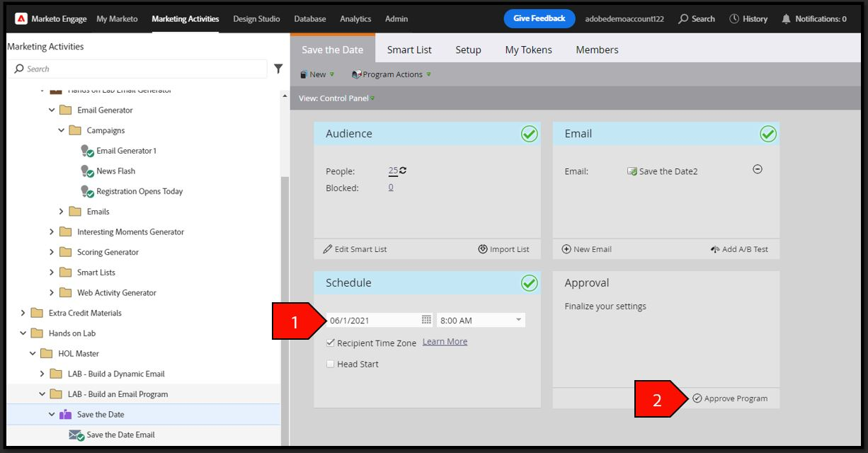The height and width of the screenshot is (453, 868).
Task: Click the New Email plus icon
Action: tap(566, 249)
